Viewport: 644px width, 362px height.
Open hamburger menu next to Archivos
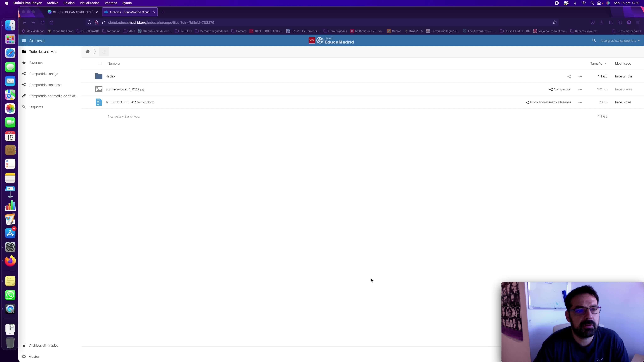point(24,41)
